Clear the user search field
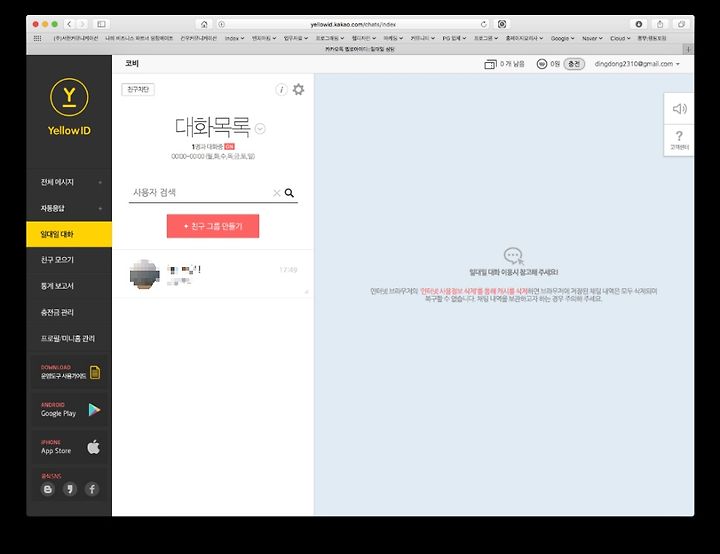The image size is (720, 554). pyautogui.click(x=276, y=193)
